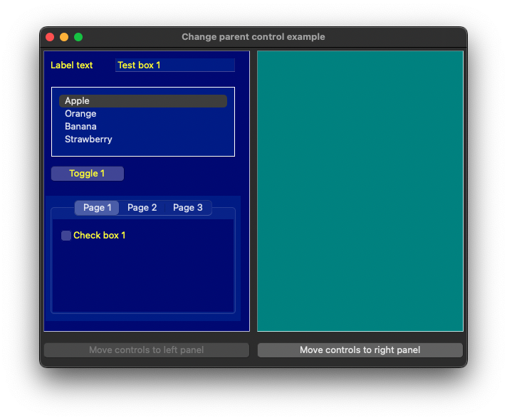
Task: Click empty area below Check box 1 in tab page
Action: [x=142, y=278]
